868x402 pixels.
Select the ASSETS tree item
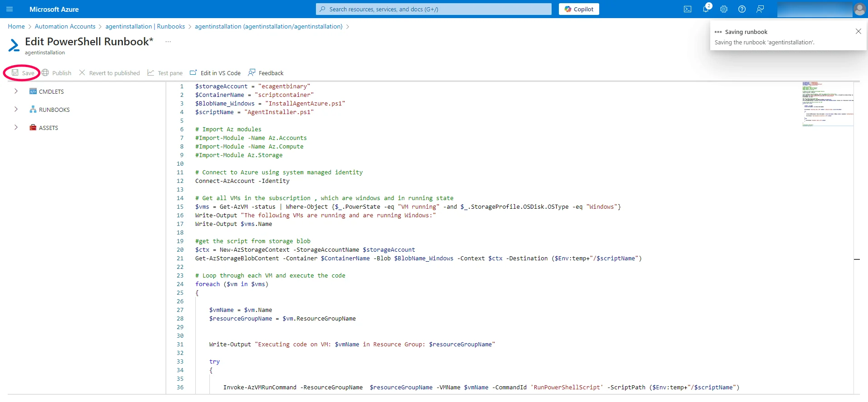coord(48,128)
